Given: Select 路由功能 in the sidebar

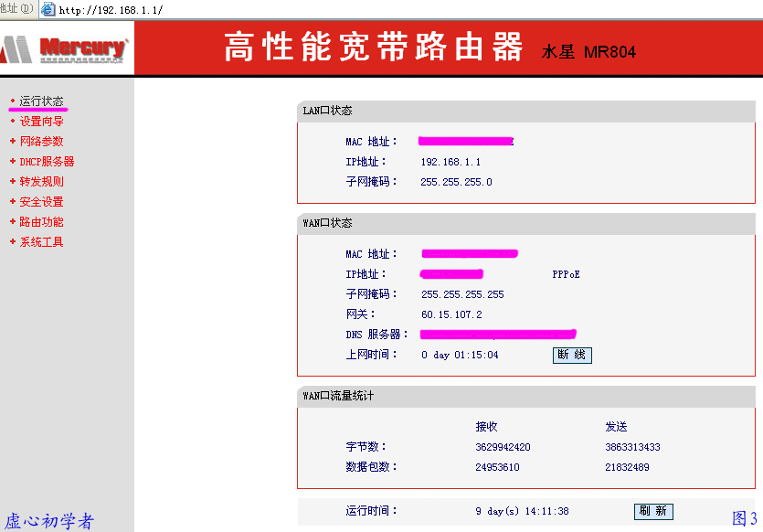Looking at the screenshot, I should (40, 221).
